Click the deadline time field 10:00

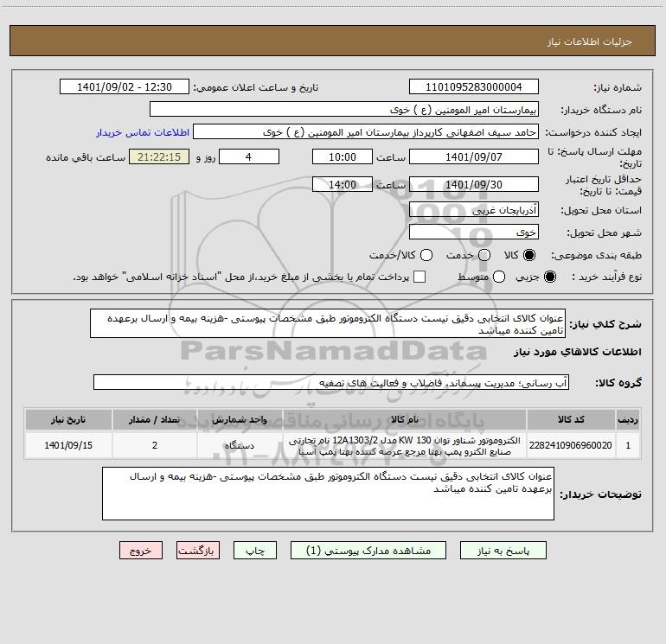tap(343, 156)
